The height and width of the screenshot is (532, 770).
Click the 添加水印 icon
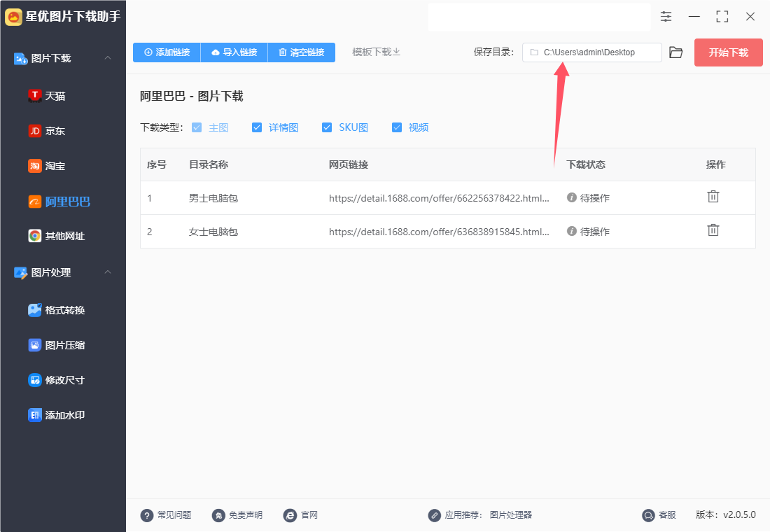pos(34,415)
